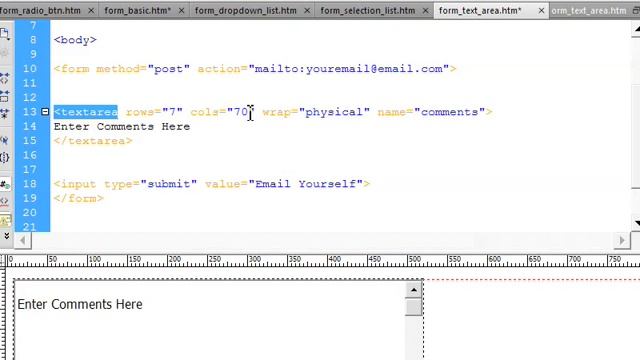Show more coding toolbar tools chevron
The image size is (640, 360).
point(6,236)
